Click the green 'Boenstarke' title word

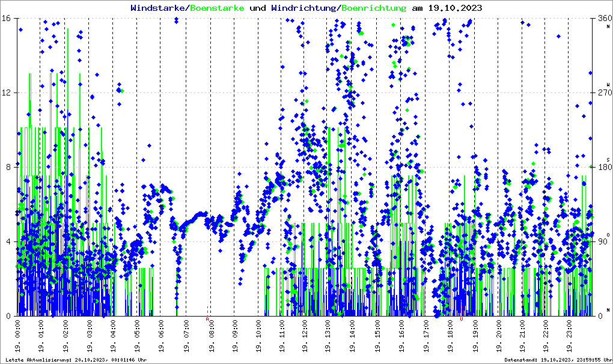[x=217, y=8]
